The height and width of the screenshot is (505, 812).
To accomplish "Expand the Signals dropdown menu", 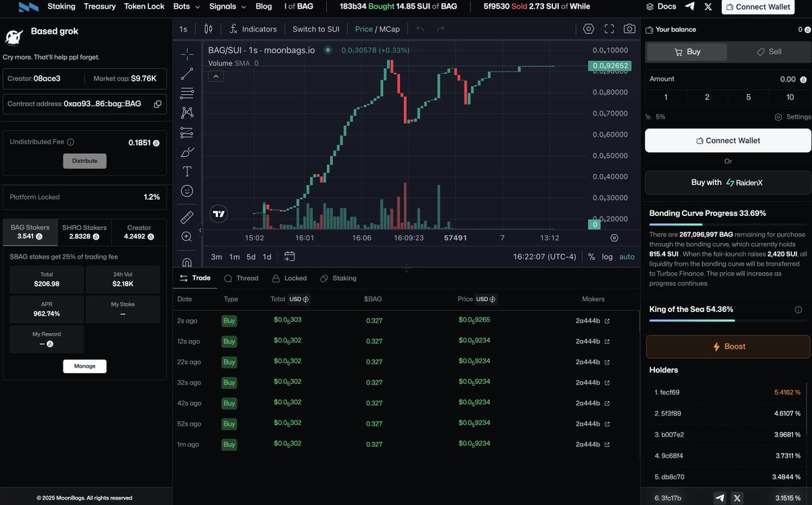I will pyautogui.click(x=227, y=7).
